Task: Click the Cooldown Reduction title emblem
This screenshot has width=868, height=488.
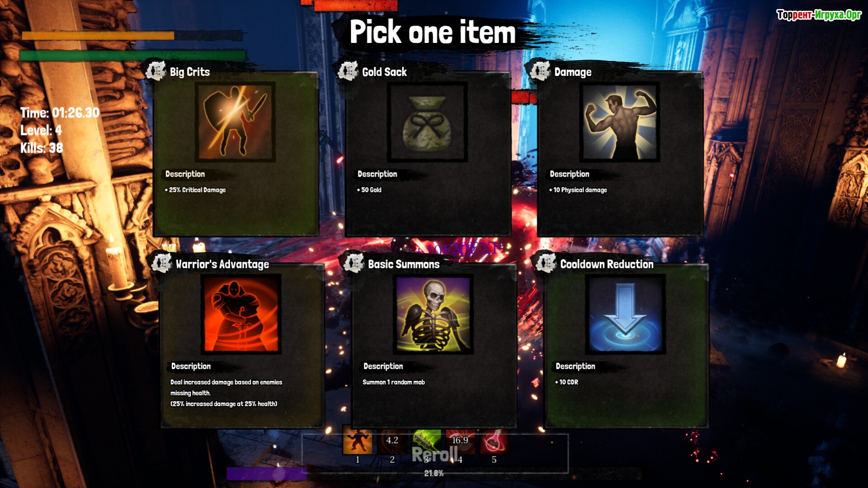Action: click(546, 263)
